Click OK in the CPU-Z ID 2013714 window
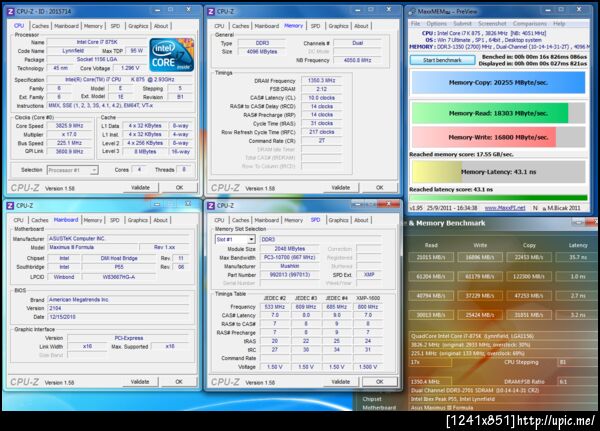Image resolution: width=600 pixels, height=431 pixels. pyautogui.click(x=179, y=188)
